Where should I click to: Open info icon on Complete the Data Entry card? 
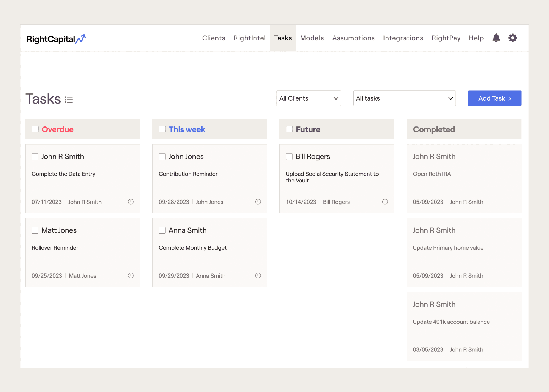pos(131,202)
